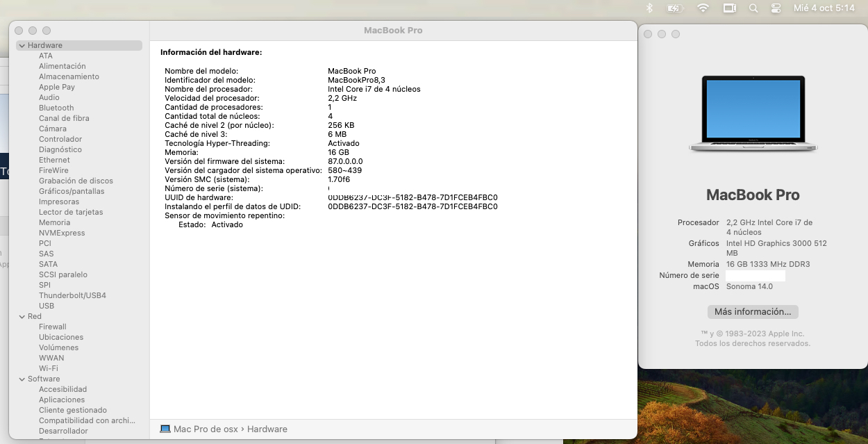Click the Bluetooth icon in menu bar
This screenshot has height=444, width=868.
click(650, 8)
